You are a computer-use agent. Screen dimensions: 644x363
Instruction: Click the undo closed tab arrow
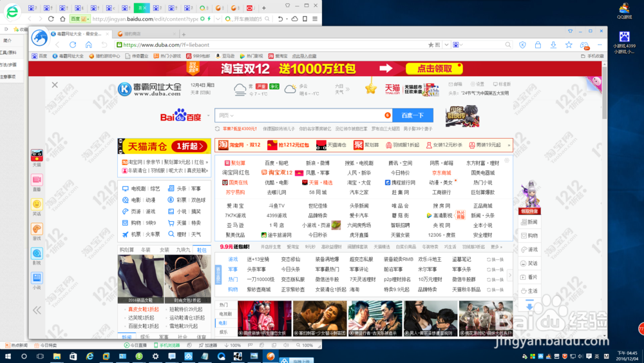point(104,44)
